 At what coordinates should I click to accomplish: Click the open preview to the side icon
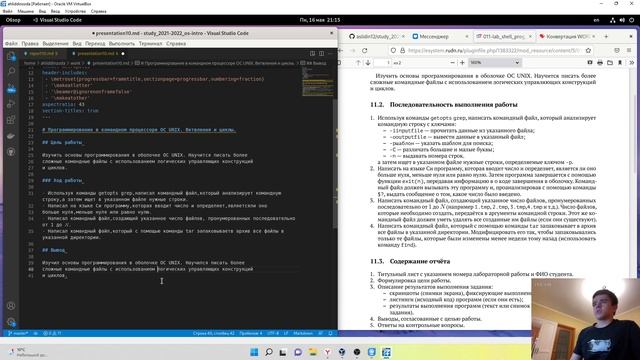[x=312, y=53]
